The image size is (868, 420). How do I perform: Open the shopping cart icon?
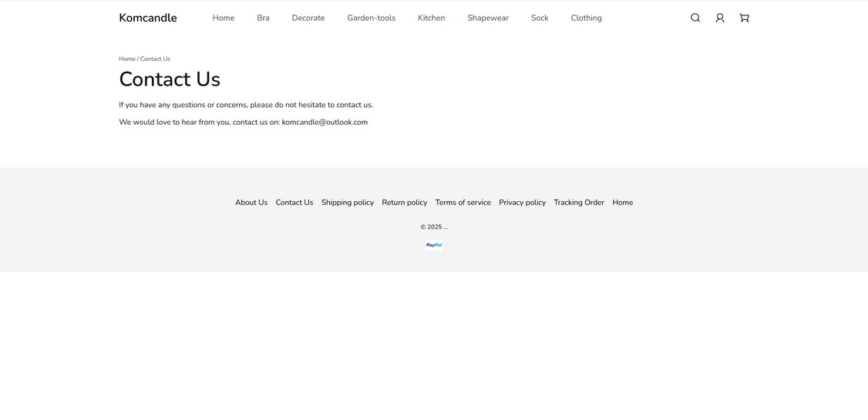744,18
